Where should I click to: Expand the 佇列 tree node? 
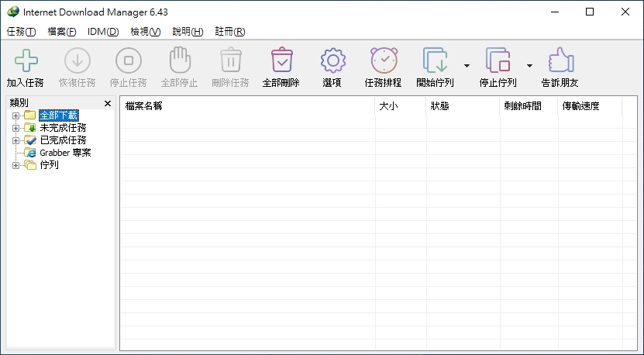tap(15, 165)
